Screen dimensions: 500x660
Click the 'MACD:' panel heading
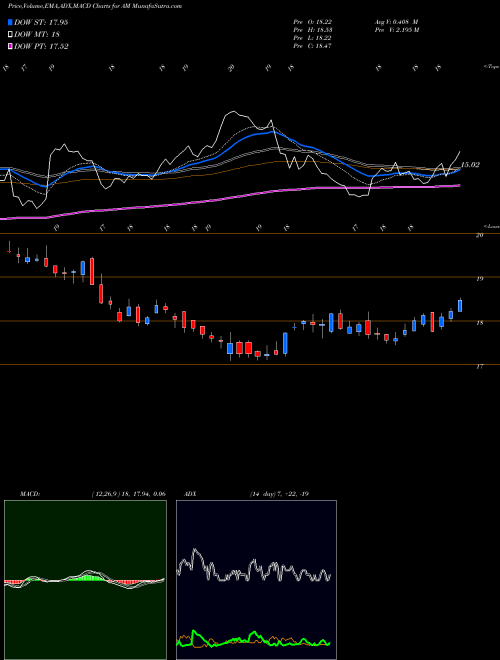29,494
